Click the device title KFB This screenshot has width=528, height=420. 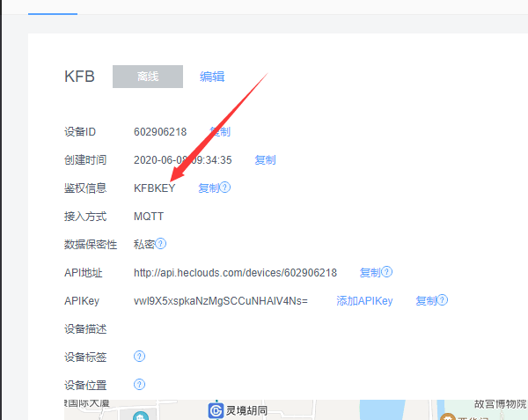tap(79, 77)
